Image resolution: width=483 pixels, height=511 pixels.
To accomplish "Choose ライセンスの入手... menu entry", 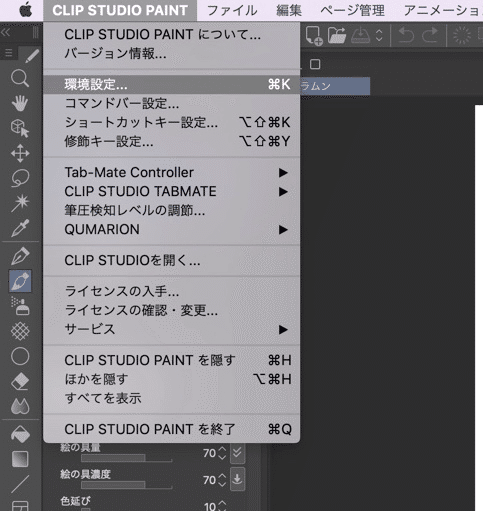I will [171, 291].
